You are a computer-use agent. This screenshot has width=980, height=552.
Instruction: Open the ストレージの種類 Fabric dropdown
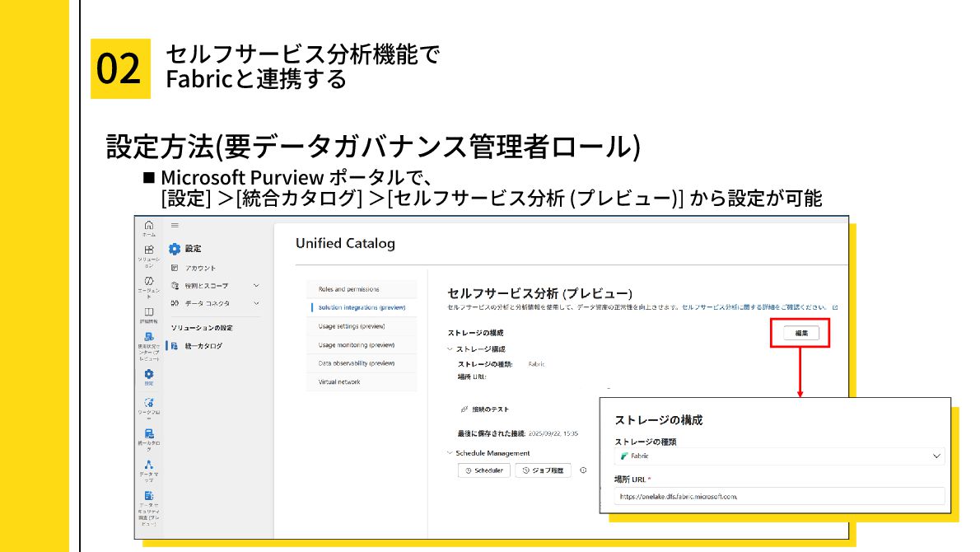point(779,456)
